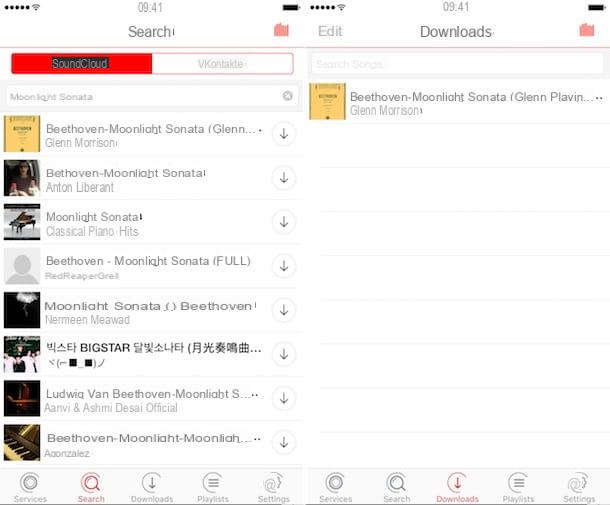The image size is (610, 505).
Task: Tap the piano keys thumbnail by Agonzalez
Action: (22, 442)
